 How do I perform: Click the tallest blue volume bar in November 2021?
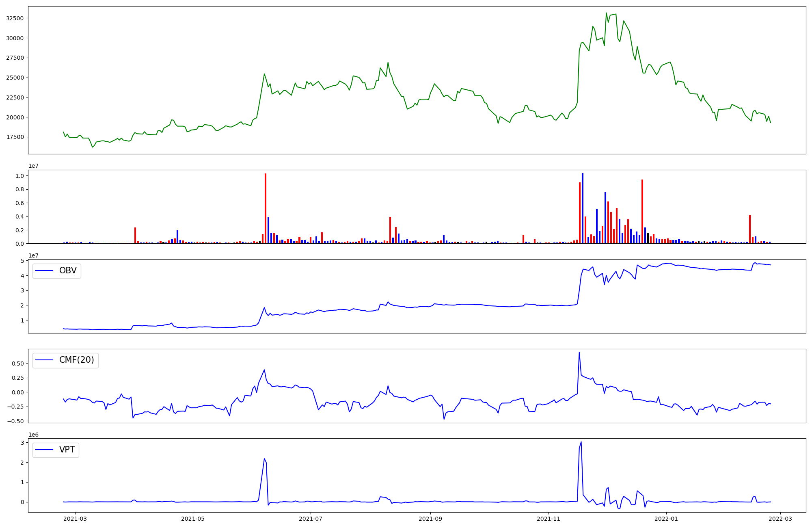[583, 208]
